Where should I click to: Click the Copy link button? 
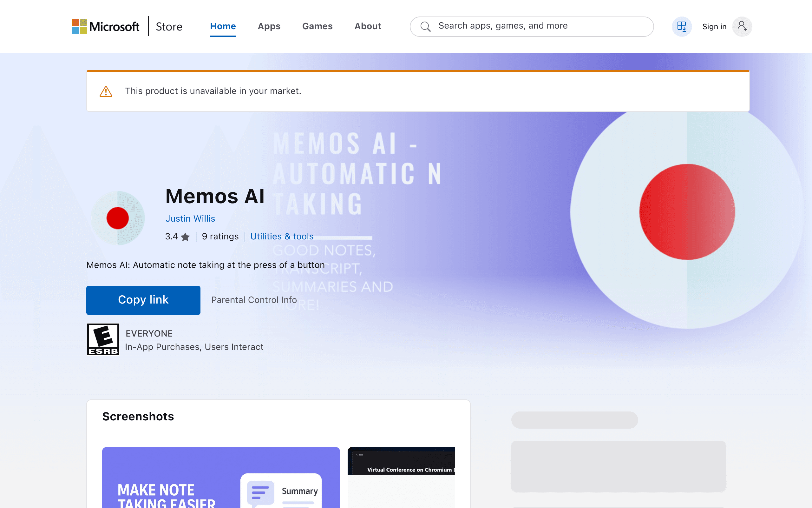click(143, 300)
